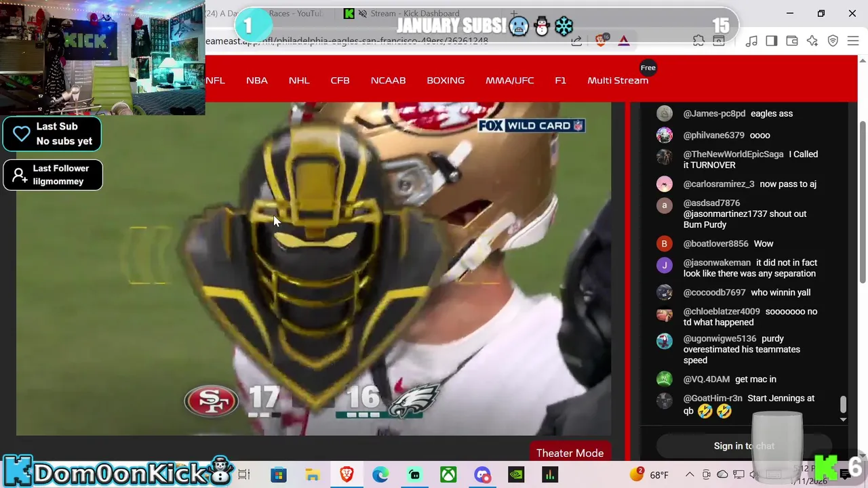Image resolution: width=868 pixels, height=488 pixels.
Task: Click username @GoatHim-r3n in chat
Action: point(713,398)
